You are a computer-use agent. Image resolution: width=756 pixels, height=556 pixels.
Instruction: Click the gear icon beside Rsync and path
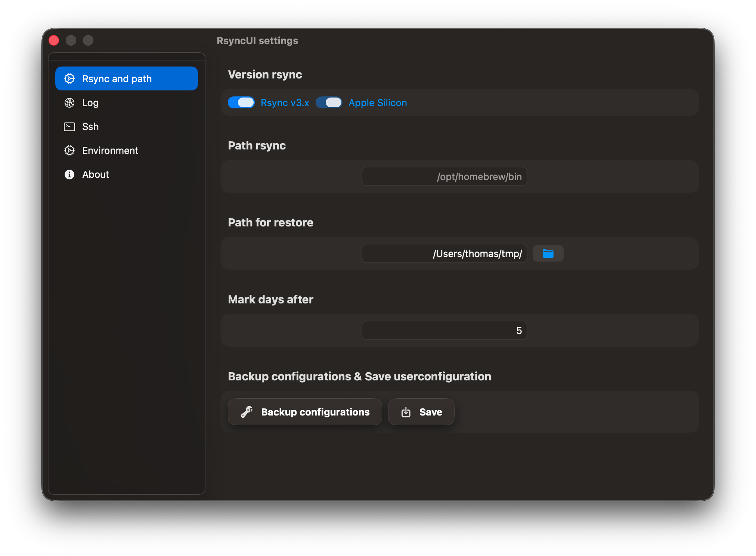coord(69,78)
